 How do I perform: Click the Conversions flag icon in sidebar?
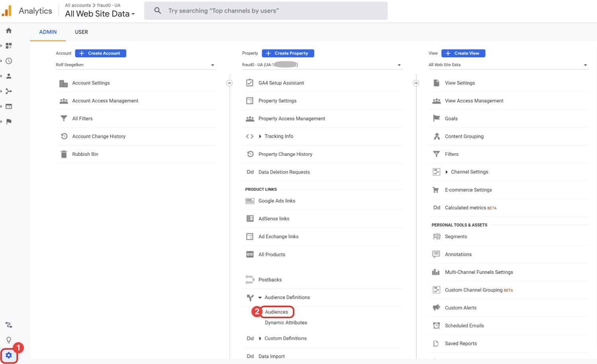(9, 121)
